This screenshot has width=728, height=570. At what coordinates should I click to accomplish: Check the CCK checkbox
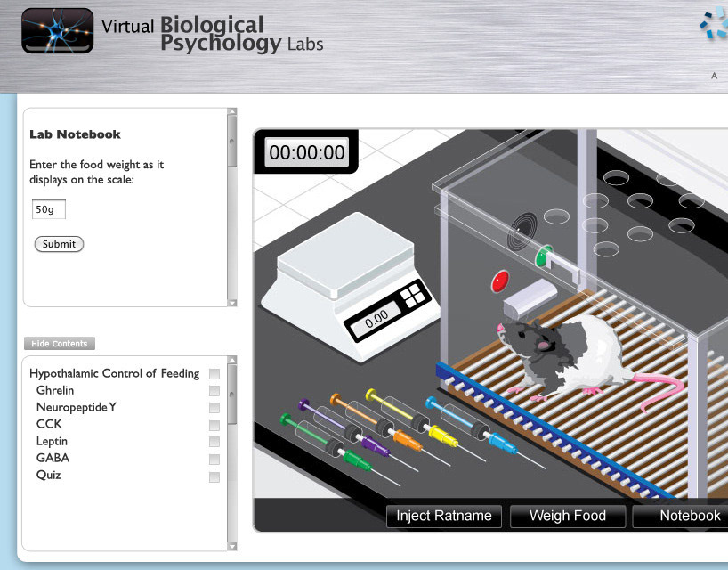(214, 425)
